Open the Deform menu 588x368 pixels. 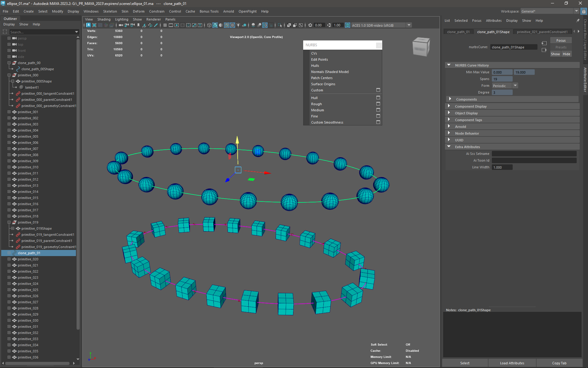coord(138,11)
